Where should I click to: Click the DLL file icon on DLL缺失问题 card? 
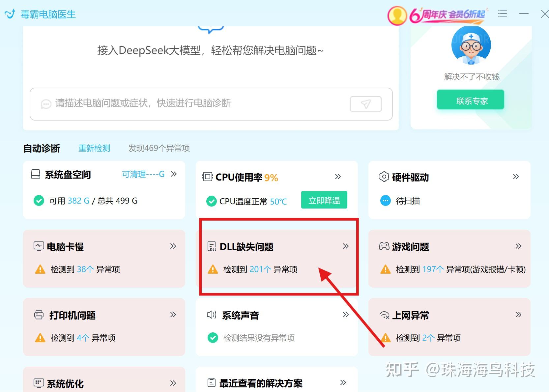pos(211,246)
